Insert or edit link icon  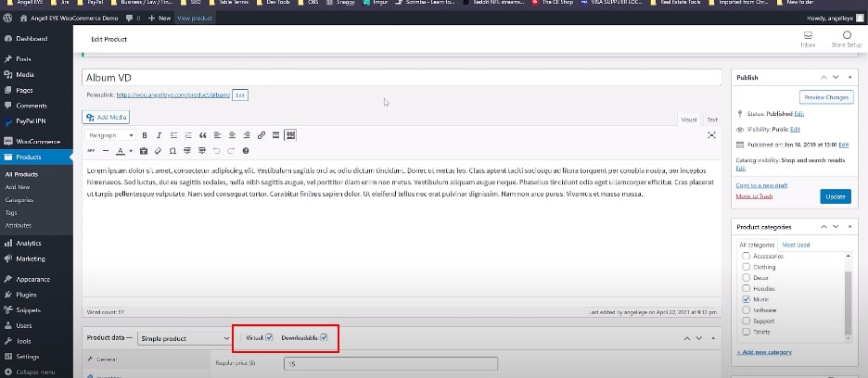(x=262, y=135)
